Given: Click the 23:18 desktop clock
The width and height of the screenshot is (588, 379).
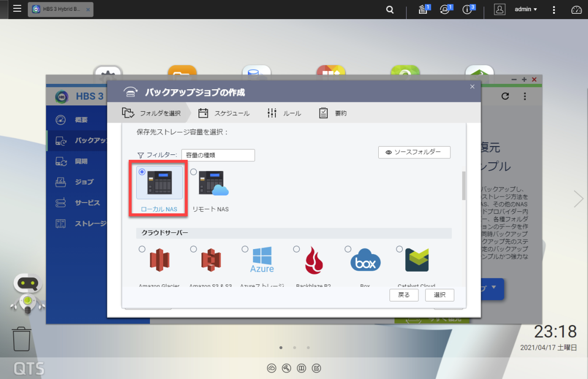Looking at the screenshot, I should click(x=556, y=332).
